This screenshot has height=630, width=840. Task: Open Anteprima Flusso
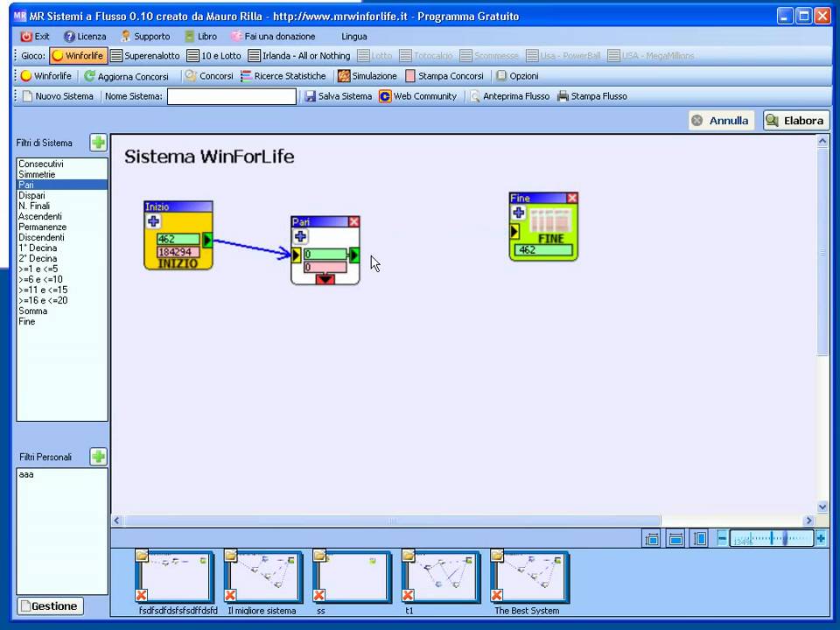point(509,96)
